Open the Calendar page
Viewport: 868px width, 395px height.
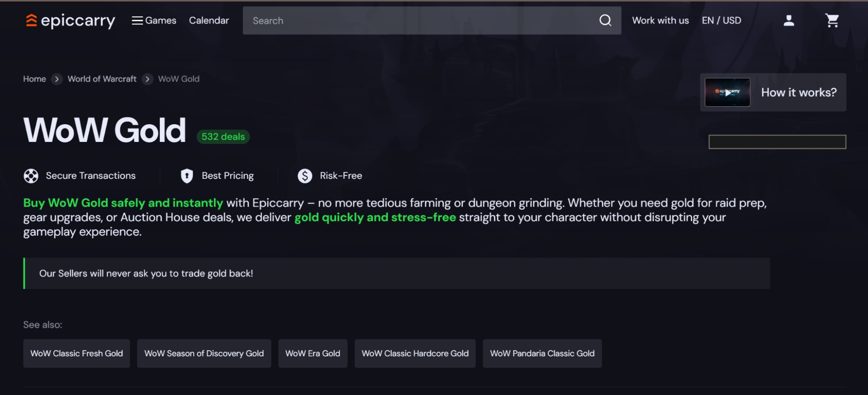(209, 20)
